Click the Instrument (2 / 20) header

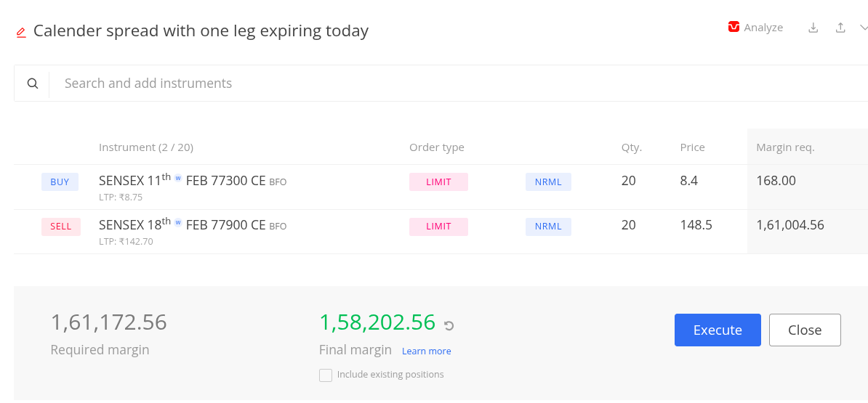pos(146,147)
